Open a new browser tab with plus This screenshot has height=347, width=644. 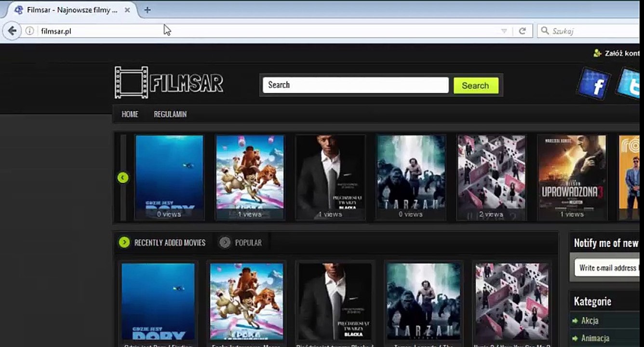tap(148, 10)
